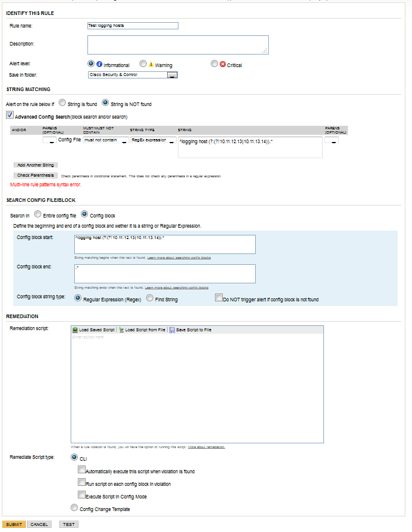Select the Critical alert level radio button
The width and height of the screenshot is (412, 532).
pos(214,64)
